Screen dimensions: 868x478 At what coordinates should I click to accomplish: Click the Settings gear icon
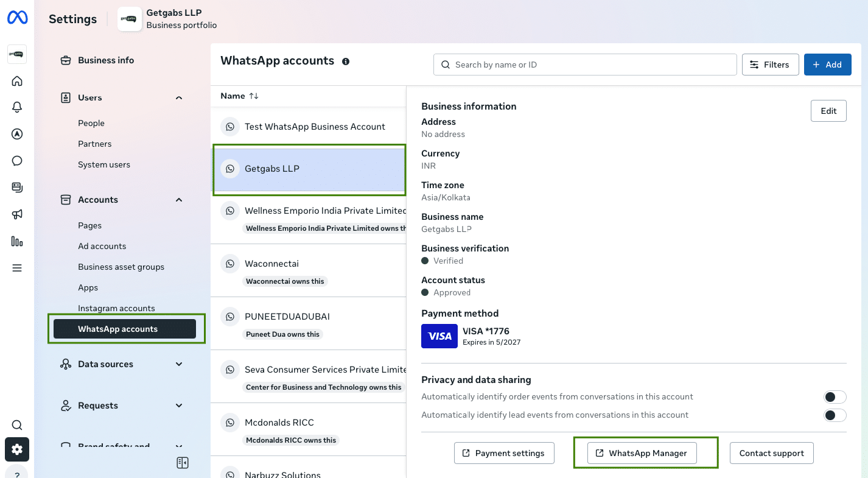[x=17, y=449]
